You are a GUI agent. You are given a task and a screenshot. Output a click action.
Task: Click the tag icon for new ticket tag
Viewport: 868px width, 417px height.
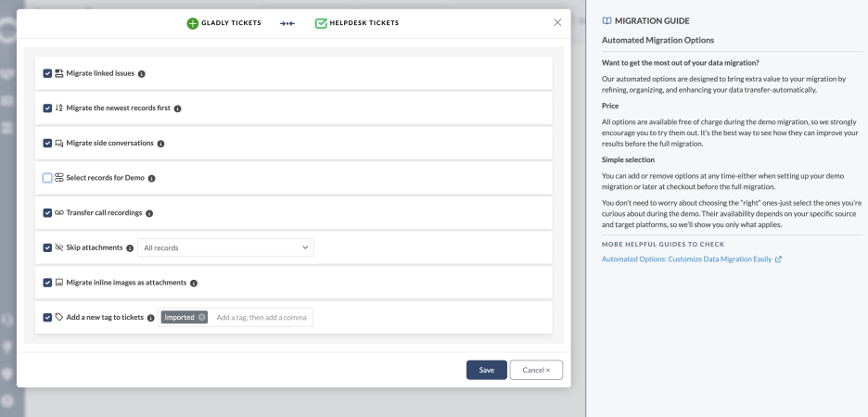point(59,318)
